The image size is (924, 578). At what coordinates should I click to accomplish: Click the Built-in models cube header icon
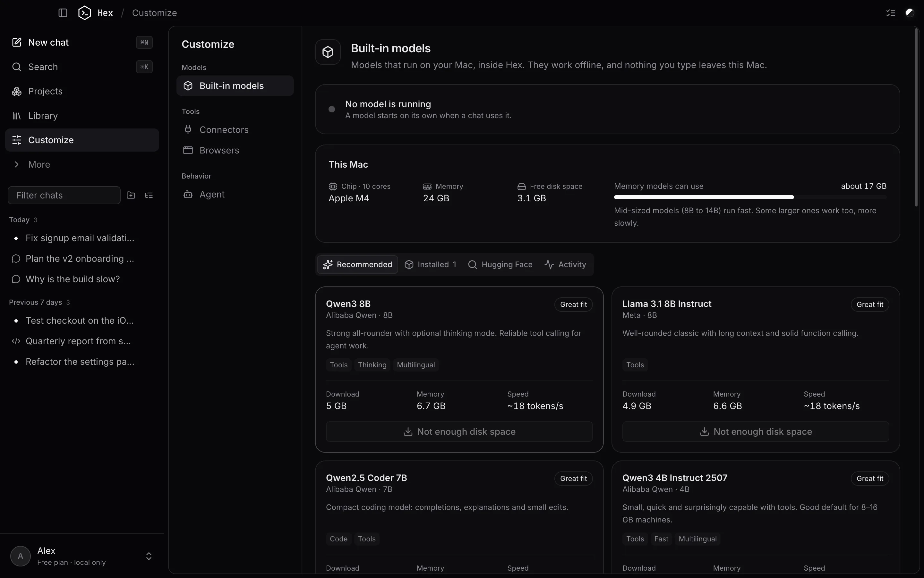[328, 52]
